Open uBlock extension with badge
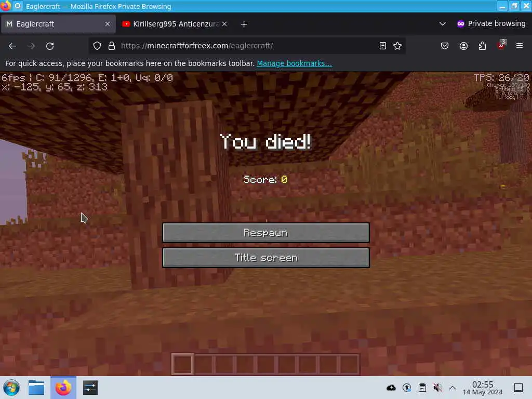The image size is (532, 399). 501,45
